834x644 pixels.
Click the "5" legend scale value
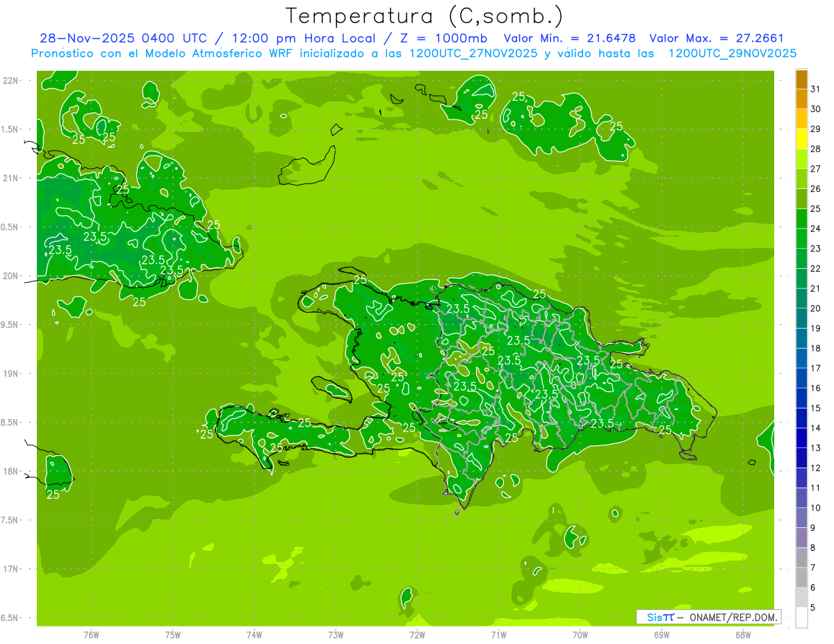[813, 607]
